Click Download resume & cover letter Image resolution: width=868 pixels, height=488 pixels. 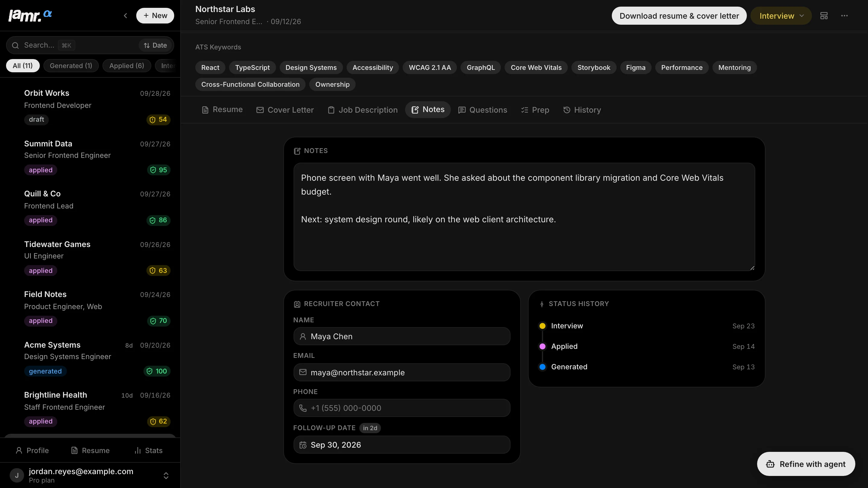(679, 16)
